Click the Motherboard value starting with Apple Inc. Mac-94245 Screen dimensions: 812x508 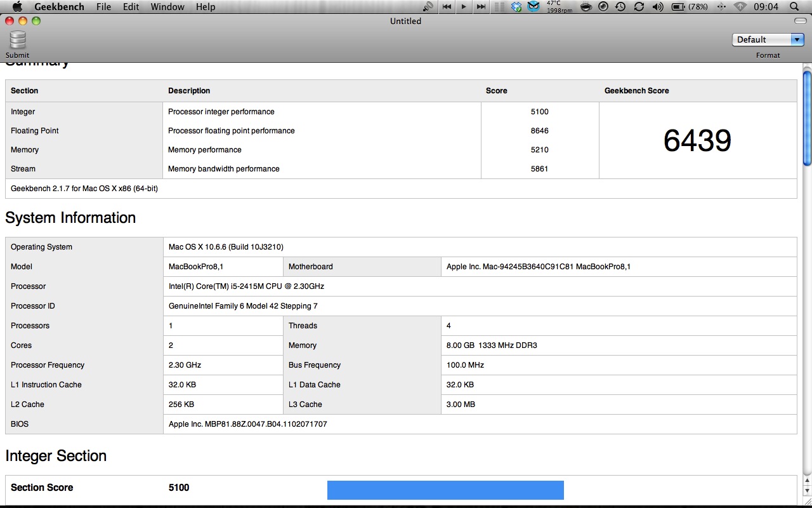tap(539, 267)
